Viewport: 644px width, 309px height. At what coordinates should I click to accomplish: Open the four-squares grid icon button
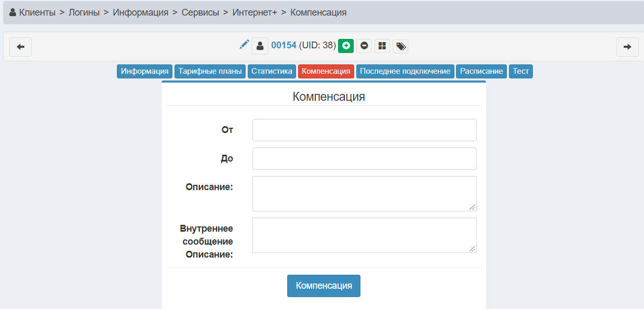click(x=382, y=46)
